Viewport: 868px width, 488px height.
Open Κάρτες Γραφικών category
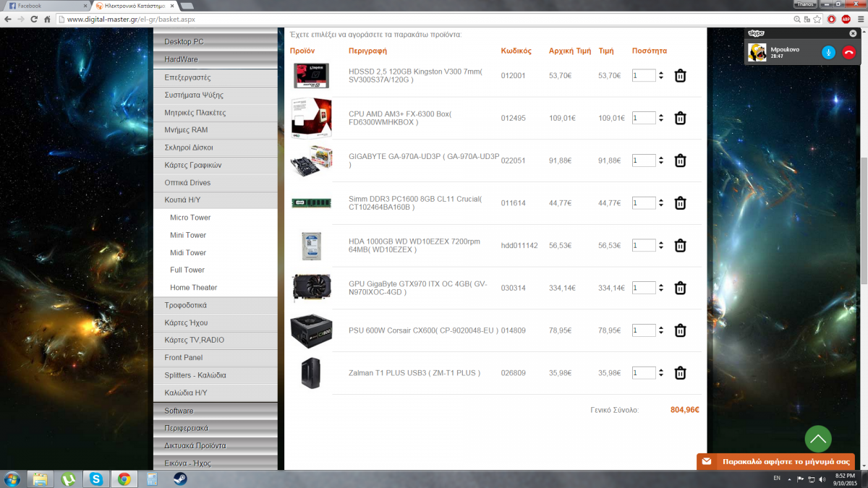tap(216, 165)
